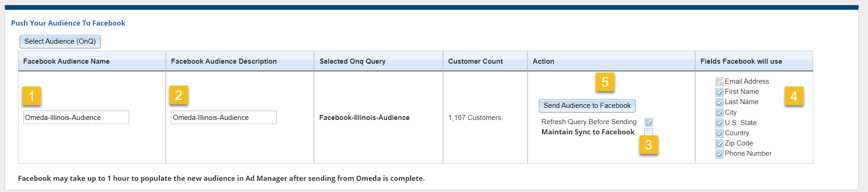868x192 pixels.
Task: Toggle the U.S. State field checkbox
Action: click(x=719, y=123)
